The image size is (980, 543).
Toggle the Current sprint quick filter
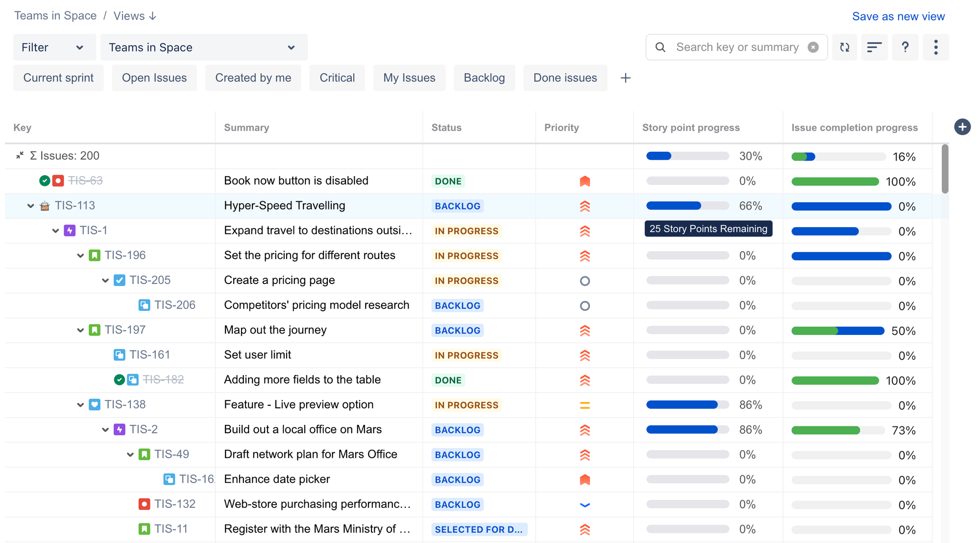click(x=58, y=78)
